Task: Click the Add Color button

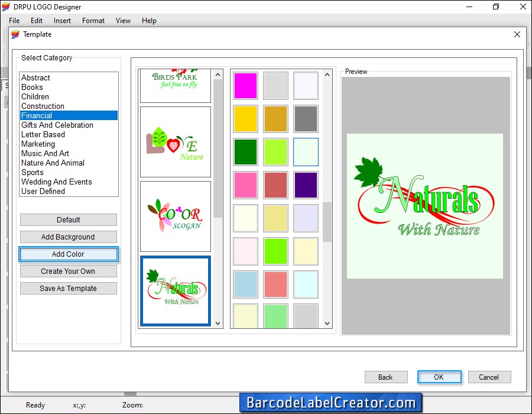Action: pyautogui.click(x=69, y=254)
